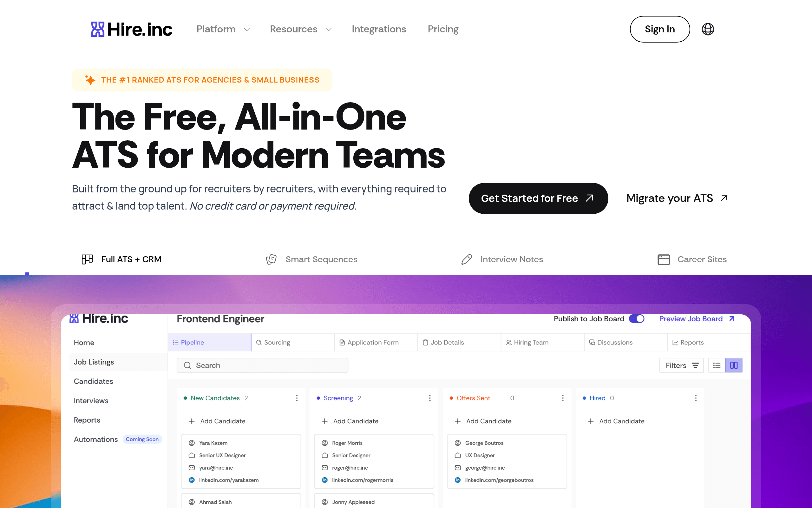Open the New Candidates column options menu
812x508 pixels.
click(297, 398)
